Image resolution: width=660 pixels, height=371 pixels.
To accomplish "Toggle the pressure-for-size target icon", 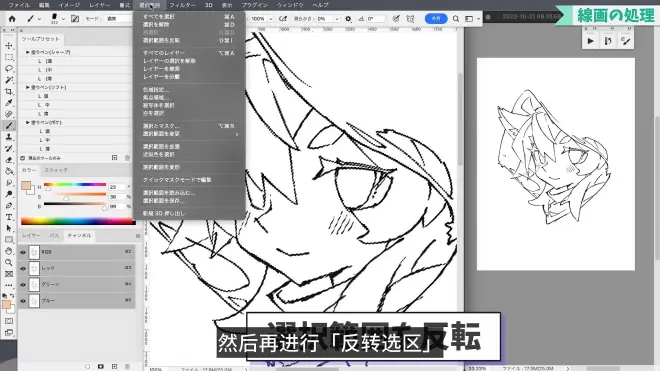I will pyautogui.click(x=396, y=19).
